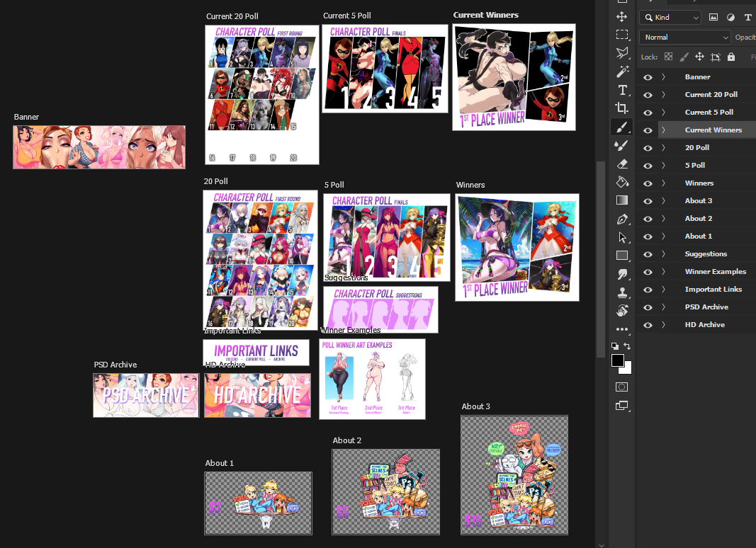The width and height of the screenshot is (756, 548).
Task: Expand the Current 5 Poll group
Action: [x=663, y=113]
